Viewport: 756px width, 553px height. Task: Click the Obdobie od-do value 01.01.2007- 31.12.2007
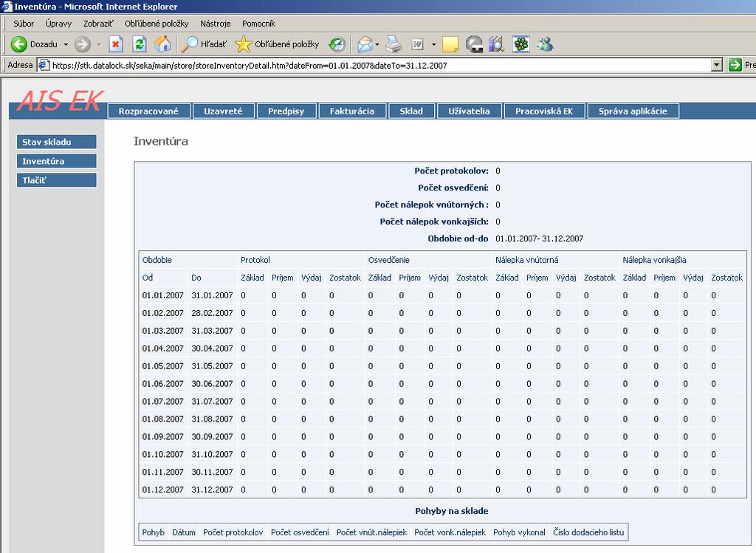(x=539, y=238)
